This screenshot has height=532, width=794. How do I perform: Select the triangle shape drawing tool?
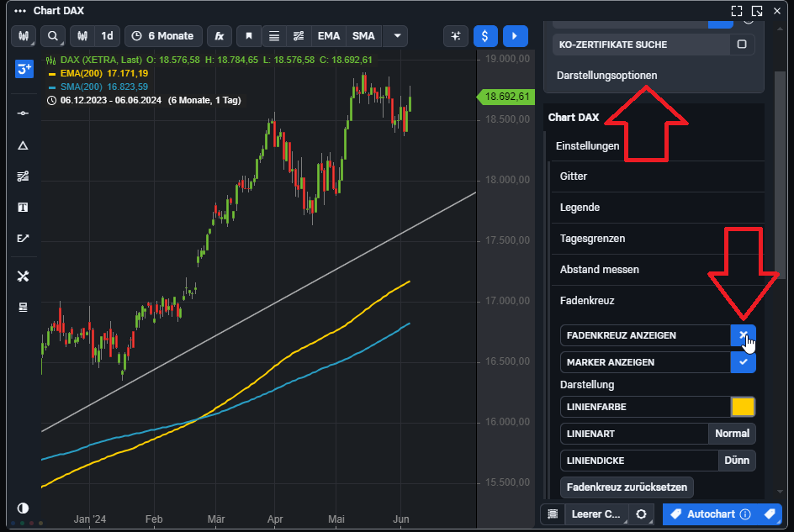(23, 145)
